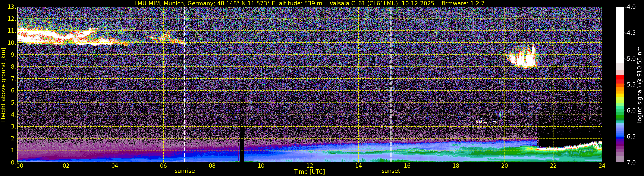Click the 20 tick on the time axis

(x=505, y=166)
